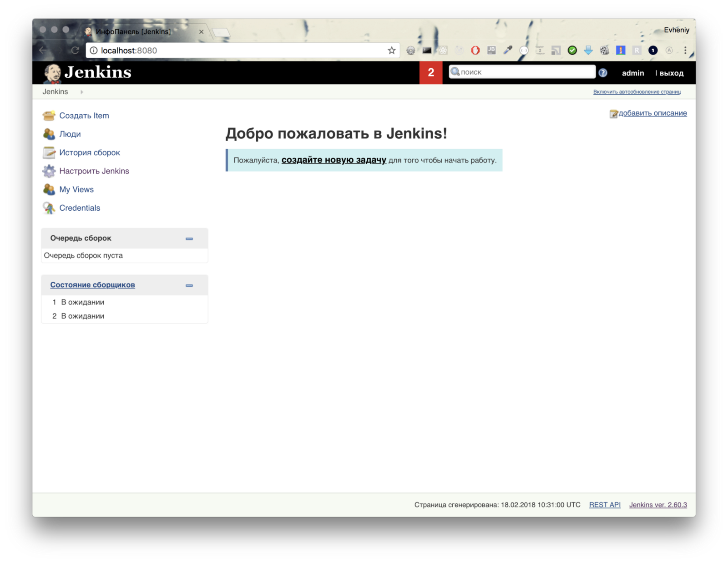The width and height of the screenshot is (728, 563).
Task: Click the Настроить Jenkins gear icon
Action: 49,171
